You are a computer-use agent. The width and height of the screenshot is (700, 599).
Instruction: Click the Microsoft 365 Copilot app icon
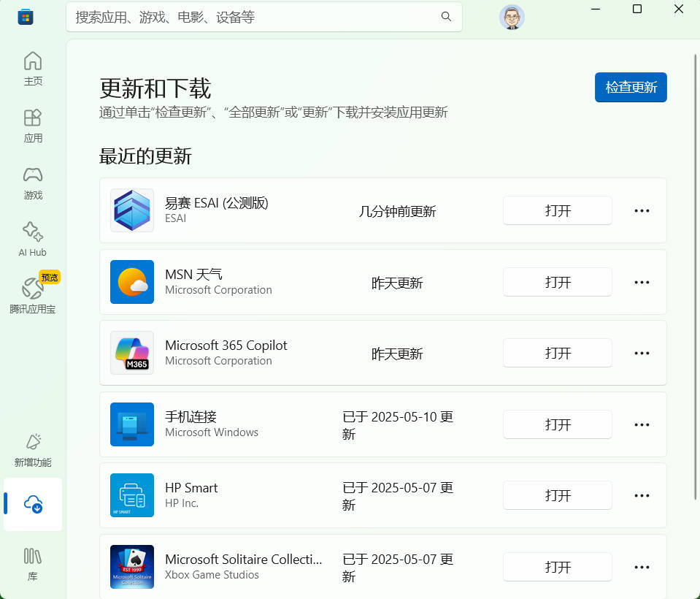click(132, 353)
